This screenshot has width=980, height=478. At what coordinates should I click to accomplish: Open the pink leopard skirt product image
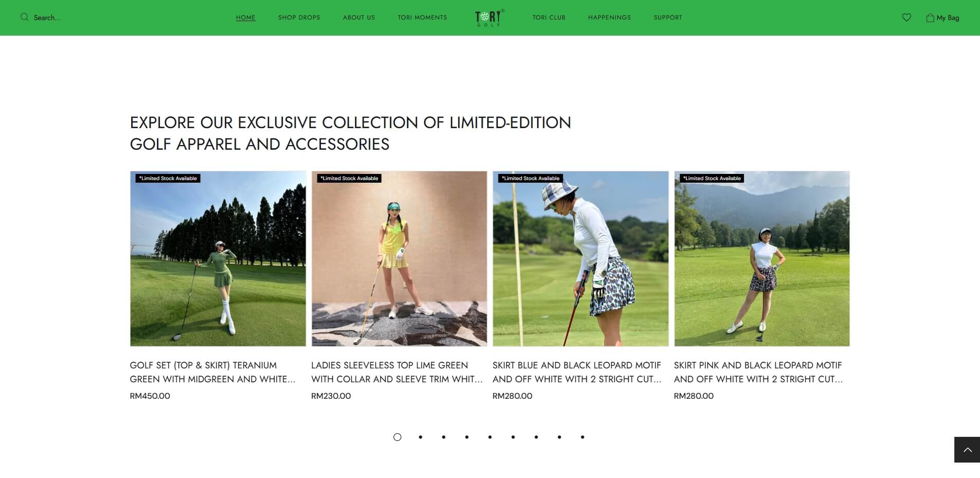click(x=762, y=259)
